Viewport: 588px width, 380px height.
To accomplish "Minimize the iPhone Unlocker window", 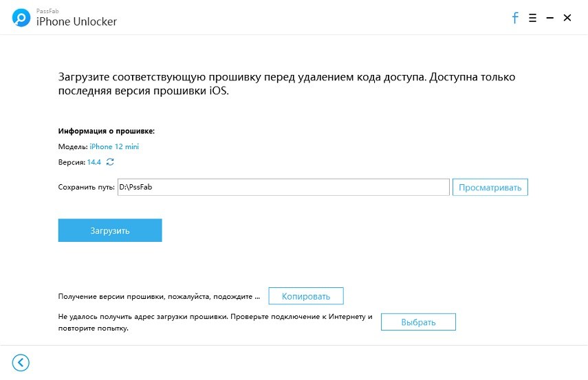I will (549, 18).
